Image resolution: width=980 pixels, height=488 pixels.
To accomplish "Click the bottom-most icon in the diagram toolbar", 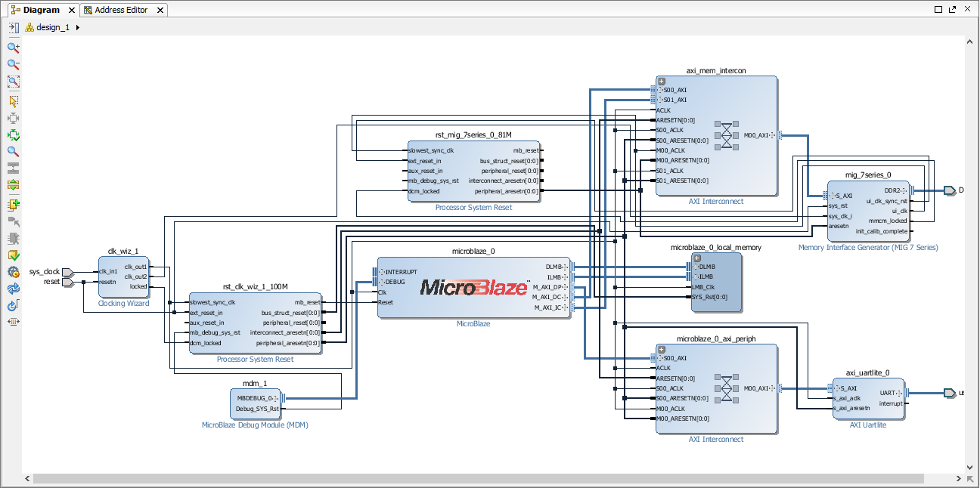I will tap(13, 321).
